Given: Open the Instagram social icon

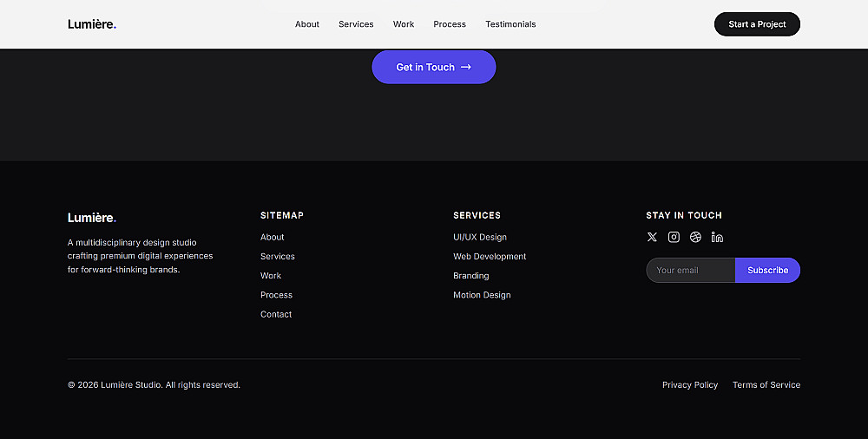Looking at the screenshot, I should coord(674,237).
